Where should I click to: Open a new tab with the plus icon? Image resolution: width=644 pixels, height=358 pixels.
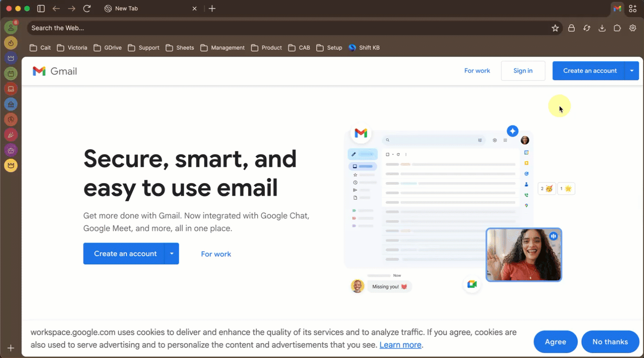click(x=212, y=9)
